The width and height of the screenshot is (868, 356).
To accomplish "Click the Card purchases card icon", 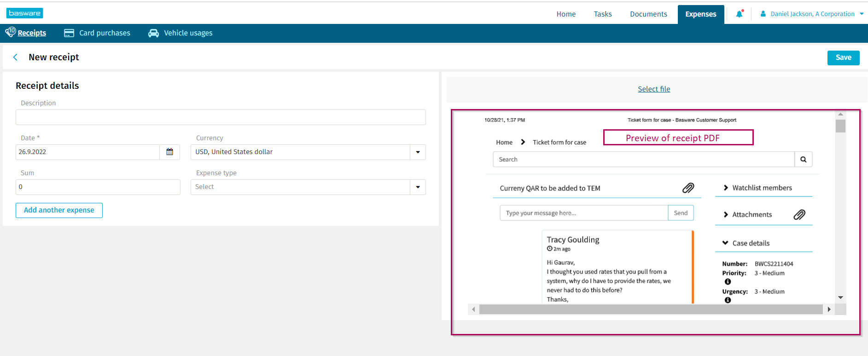I will (x=69, y=33).
